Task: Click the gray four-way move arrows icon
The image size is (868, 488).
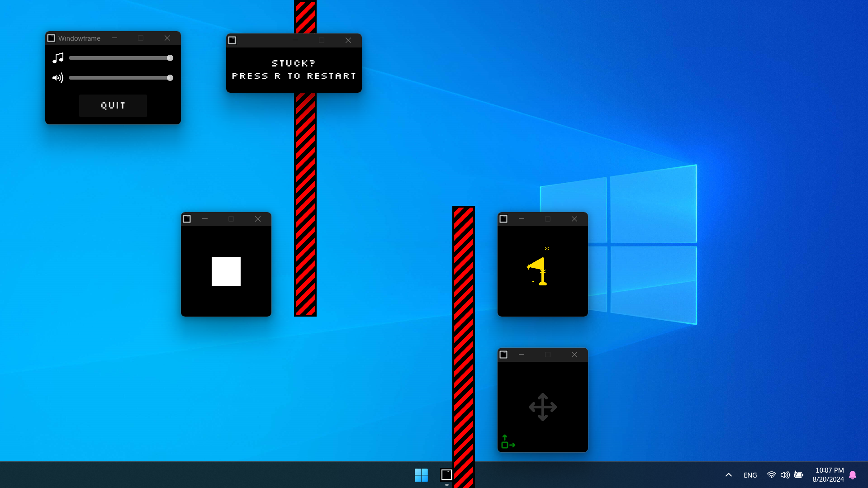Action: click(542, 407)
